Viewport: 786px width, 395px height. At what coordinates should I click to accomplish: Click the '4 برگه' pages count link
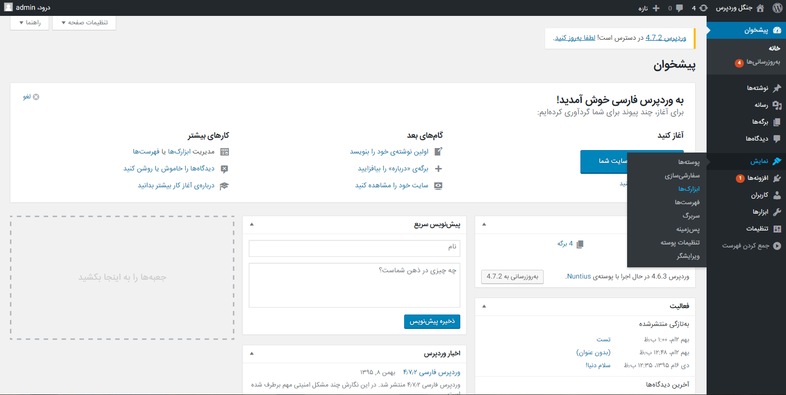[564, 244]
